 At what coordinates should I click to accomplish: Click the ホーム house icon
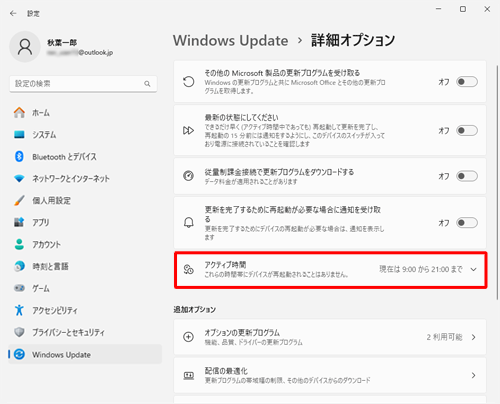click(x=19, y=113)
